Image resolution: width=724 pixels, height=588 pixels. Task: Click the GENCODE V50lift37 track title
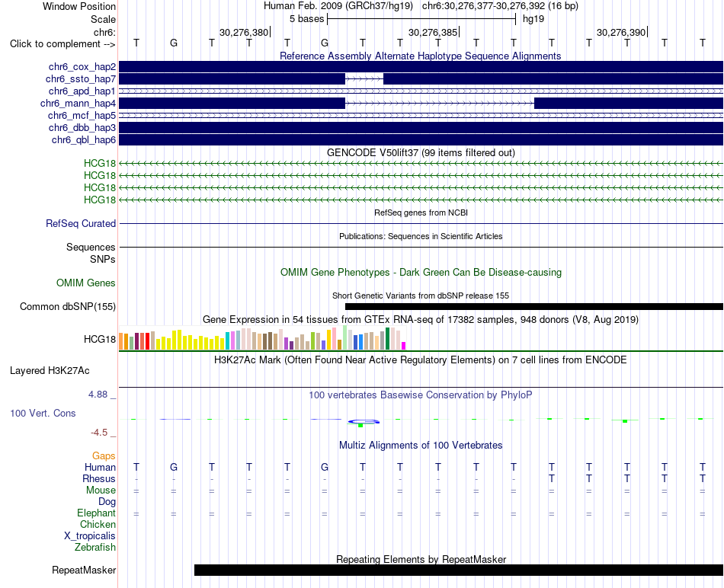pyautogui.click(x=421, y=152)
